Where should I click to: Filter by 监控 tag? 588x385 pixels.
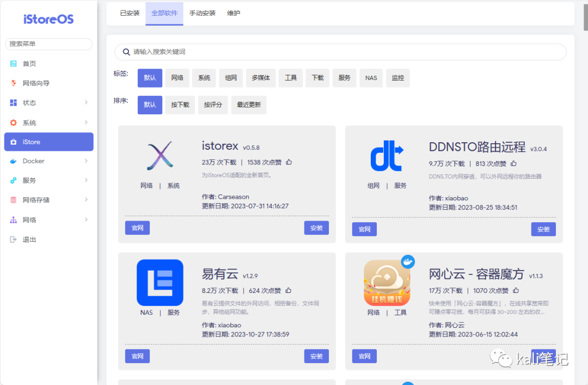(x=398, y=78)
